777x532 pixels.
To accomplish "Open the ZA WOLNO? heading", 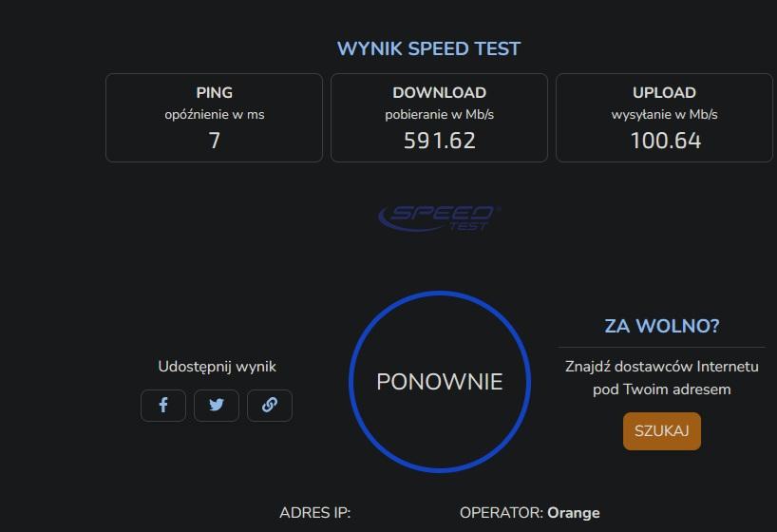I will (662, 327).
